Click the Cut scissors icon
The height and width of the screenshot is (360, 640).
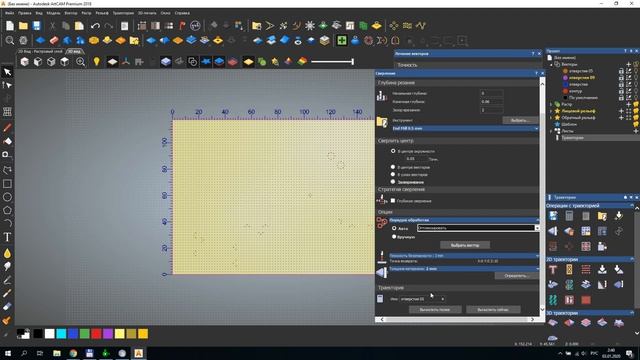[52, 26]
